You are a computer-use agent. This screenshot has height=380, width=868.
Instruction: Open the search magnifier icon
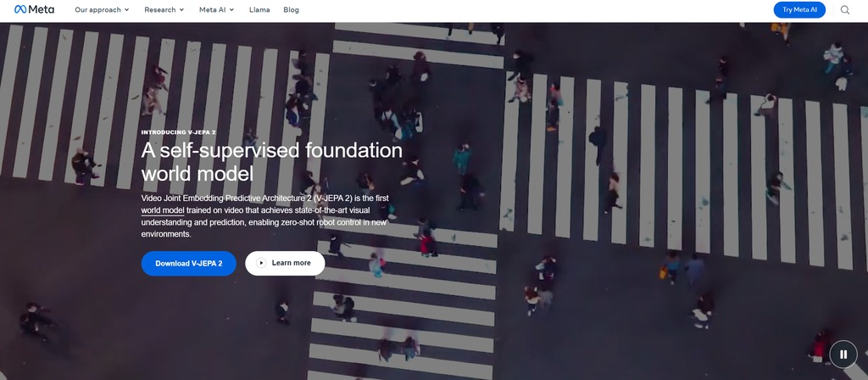(844, 10)
